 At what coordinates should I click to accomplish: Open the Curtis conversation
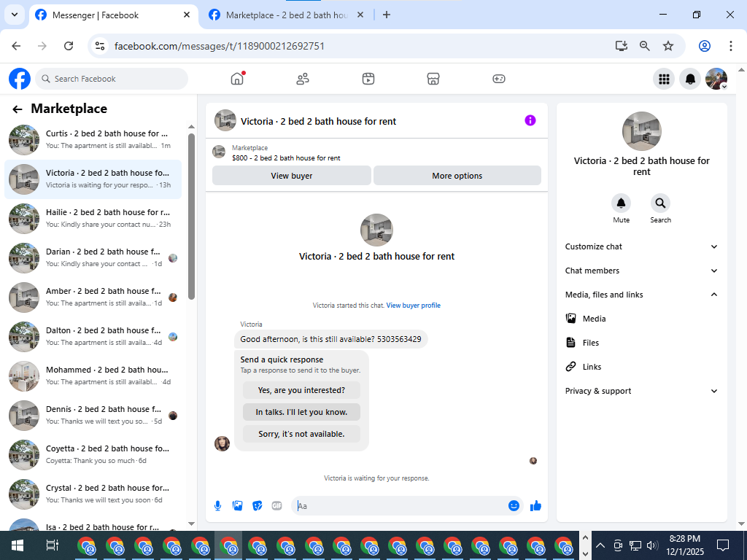(93, 139)
